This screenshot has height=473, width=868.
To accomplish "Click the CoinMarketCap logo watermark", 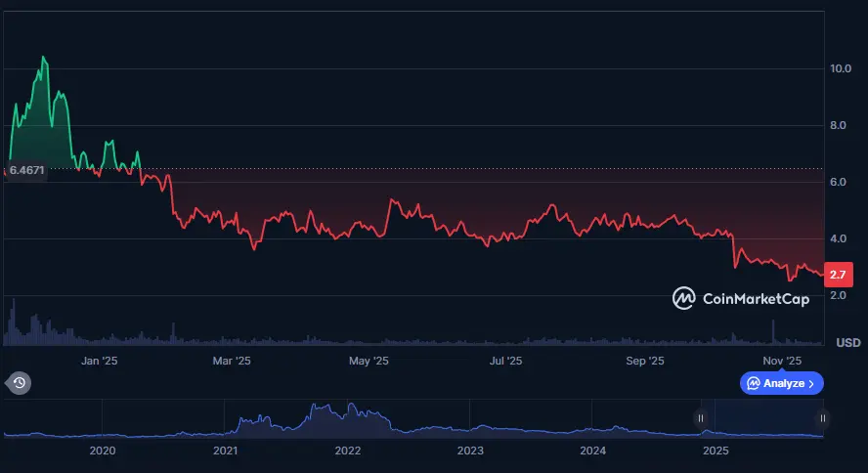I will click(x=741, y=299).
